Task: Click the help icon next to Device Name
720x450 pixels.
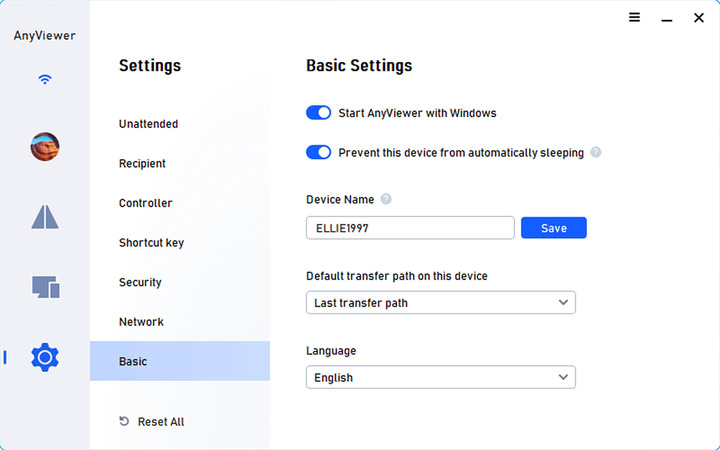Action: click(x=386, y=199)
